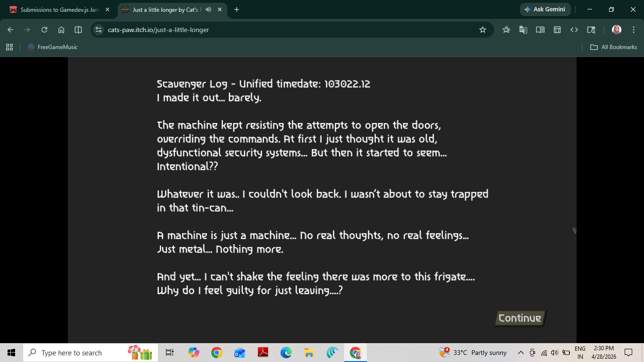Open the volume control in system tray

point(554,353)
